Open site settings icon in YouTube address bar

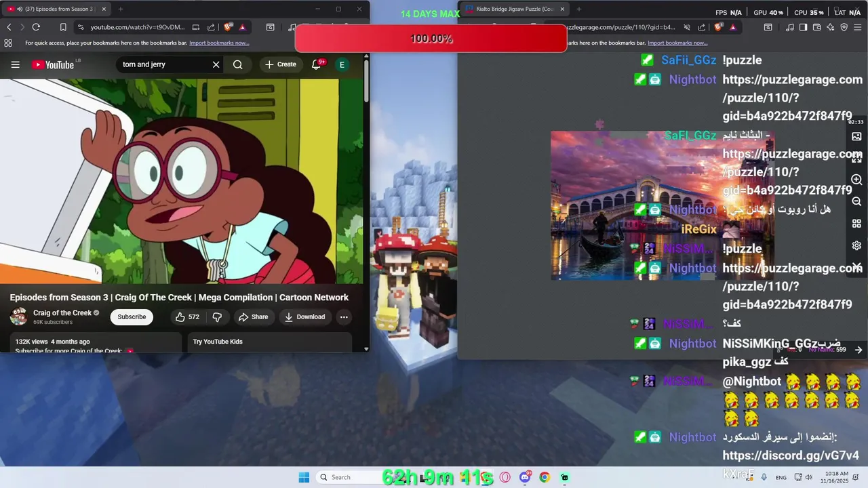[81, 27]
